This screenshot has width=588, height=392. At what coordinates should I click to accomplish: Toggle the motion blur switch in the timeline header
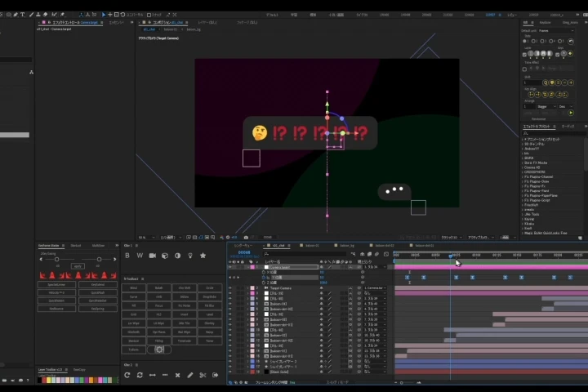376,254
